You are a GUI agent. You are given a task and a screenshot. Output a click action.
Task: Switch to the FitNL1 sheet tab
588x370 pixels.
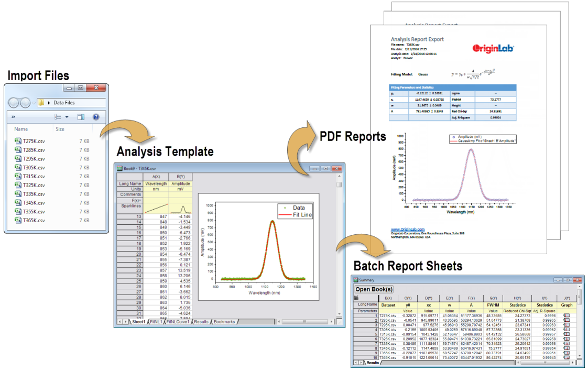[x=156, y=321]
